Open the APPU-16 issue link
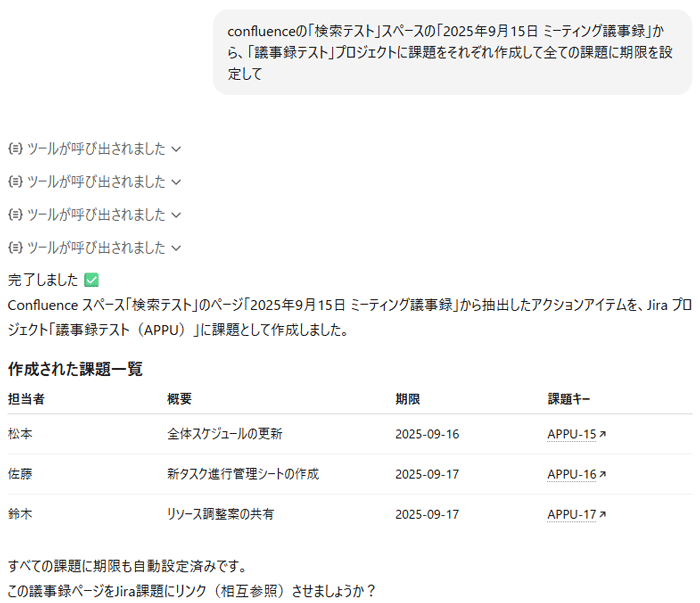 [576, 474]
